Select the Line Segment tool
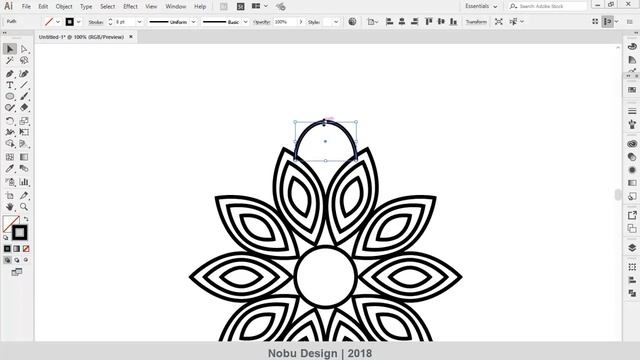This screenshot has height=360, width=640. (24, 85)
